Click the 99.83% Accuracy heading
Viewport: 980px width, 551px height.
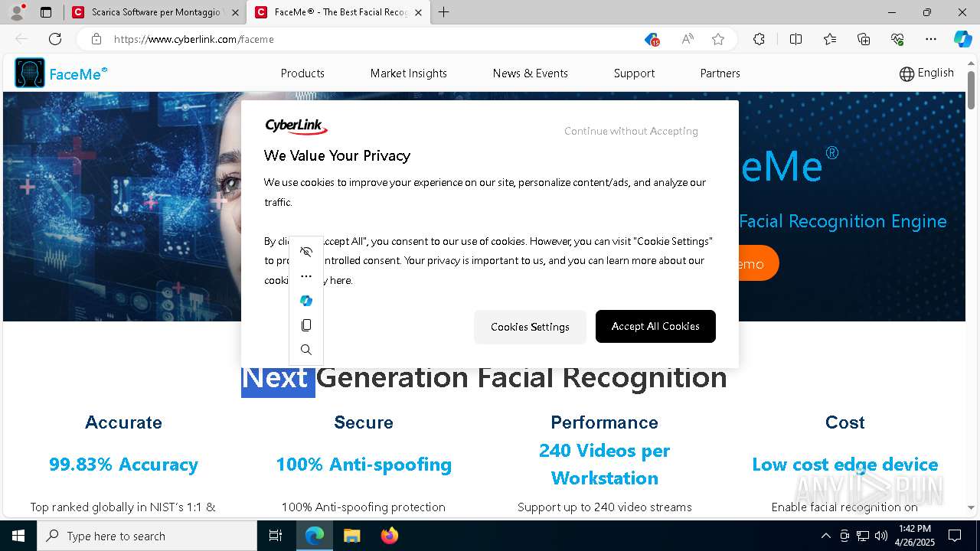[x=123, y=465]
